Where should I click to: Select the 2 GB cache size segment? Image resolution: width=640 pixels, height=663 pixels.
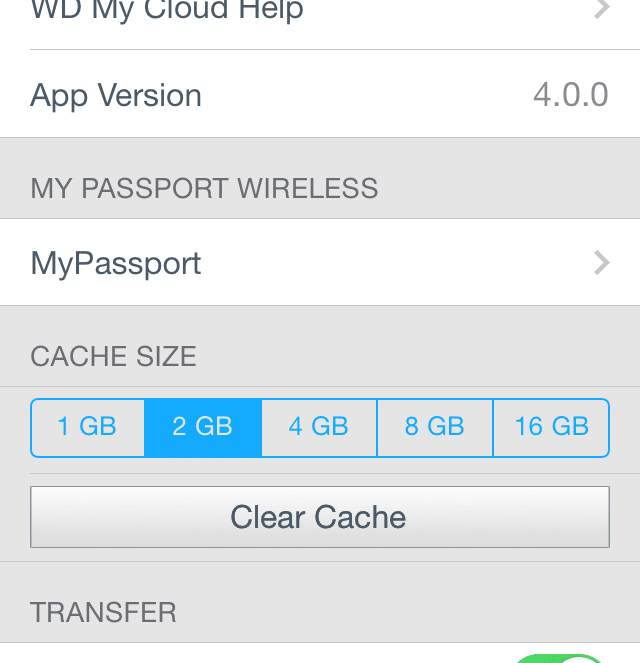click(203, 427)
